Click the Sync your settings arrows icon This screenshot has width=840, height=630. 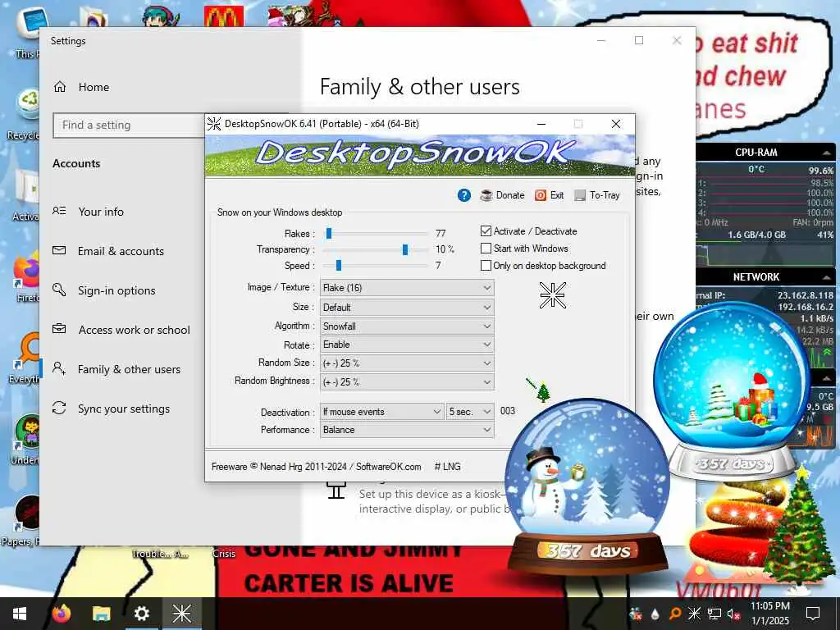[x=59, y=409]
